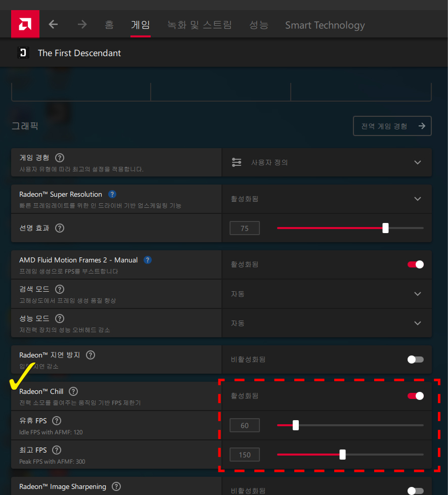448x495 pixels.
Task: Click the 최고 FPS slider handle
Action: click(x=342, y=455)
